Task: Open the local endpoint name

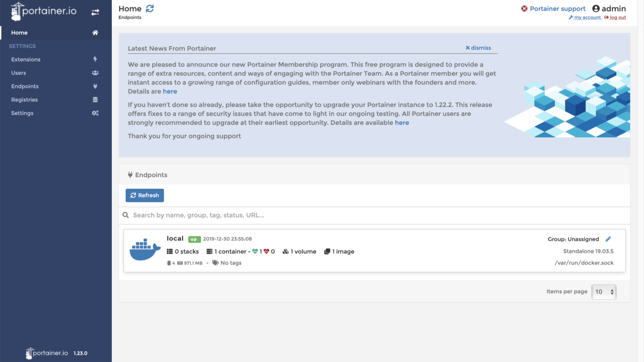Action: pyautogui.click(x=175, y=238)
